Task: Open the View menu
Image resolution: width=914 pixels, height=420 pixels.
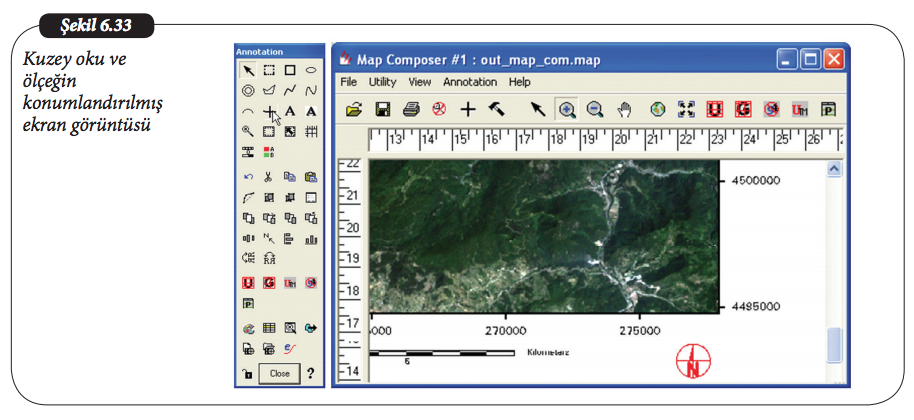Action: tap(420, 82)
